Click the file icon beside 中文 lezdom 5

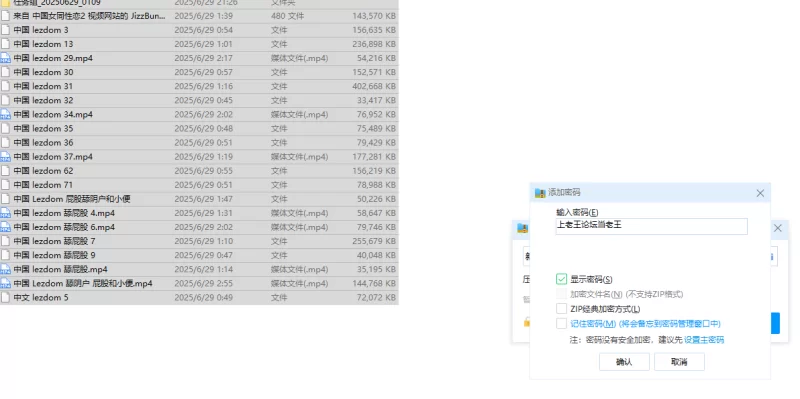5,297
